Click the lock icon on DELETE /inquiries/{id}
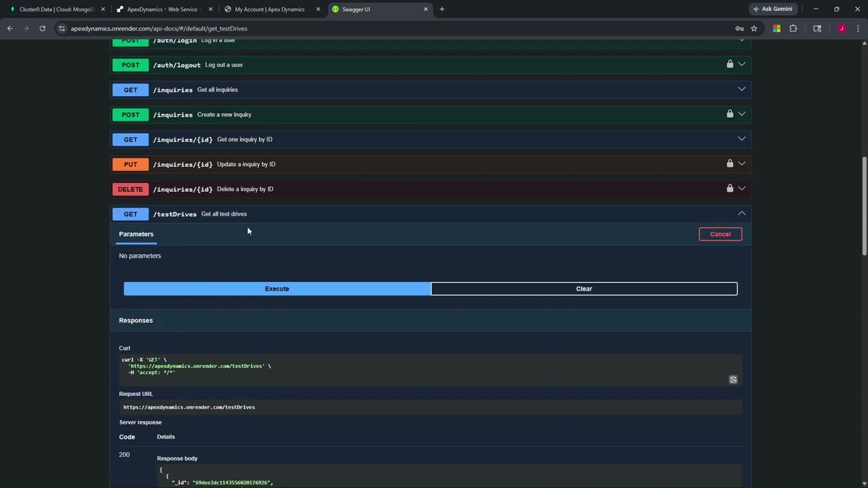 [730, 188]
